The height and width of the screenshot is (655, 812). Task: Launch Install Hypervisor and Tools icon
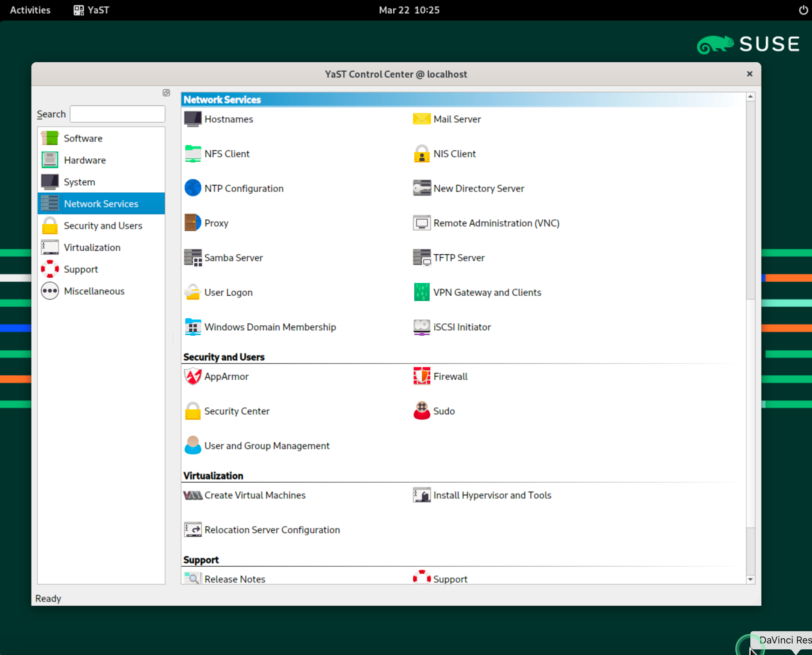[422, 495]
